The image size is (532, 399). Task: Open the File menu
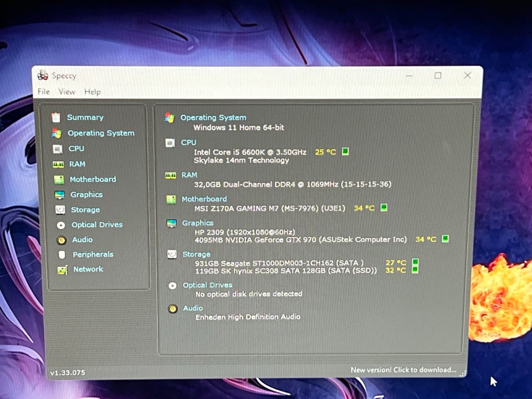coord(43,91)
